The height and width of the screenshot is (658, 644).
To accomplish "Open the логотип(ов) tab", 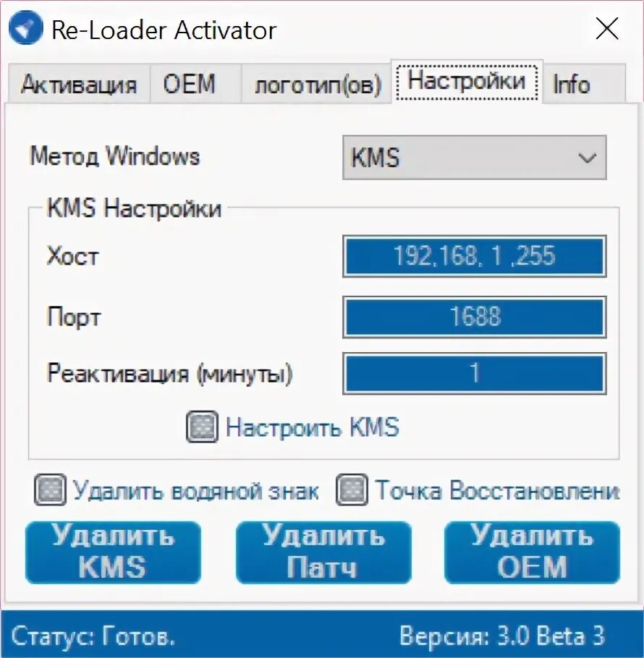I will pos(316,83).
